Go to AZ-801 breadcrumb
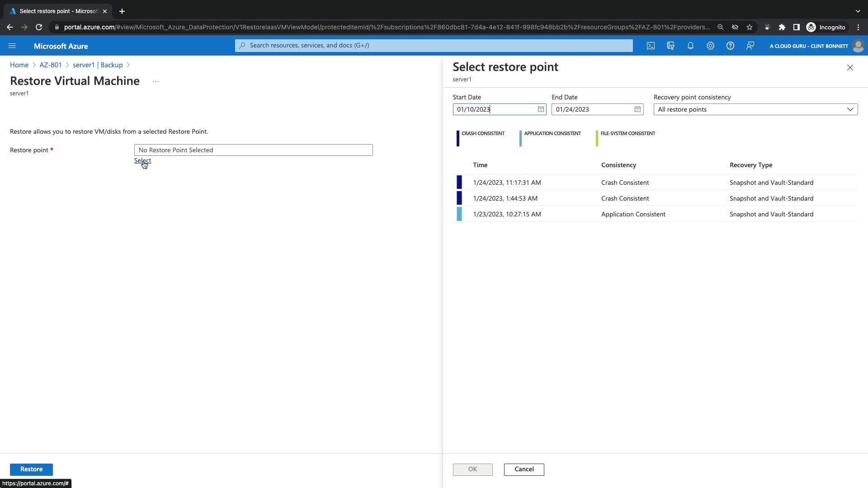This screenshot has width=868, height=488. click(51, 65)
